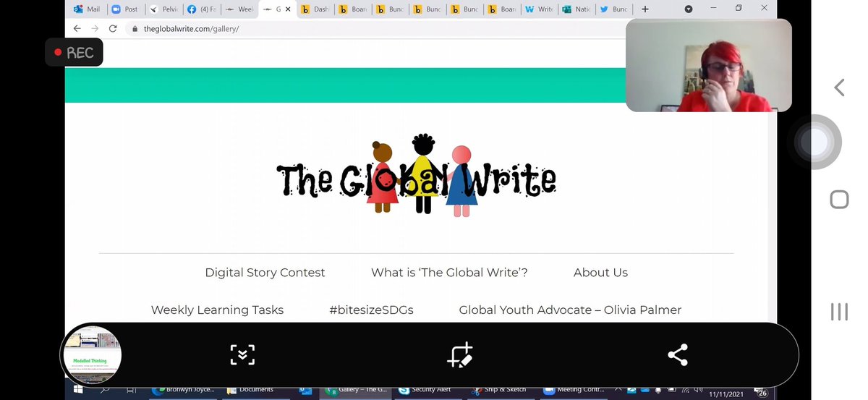868x400 pixels.
Task: Open the Outlook taskbar icon
Action: tap(306, 391)
